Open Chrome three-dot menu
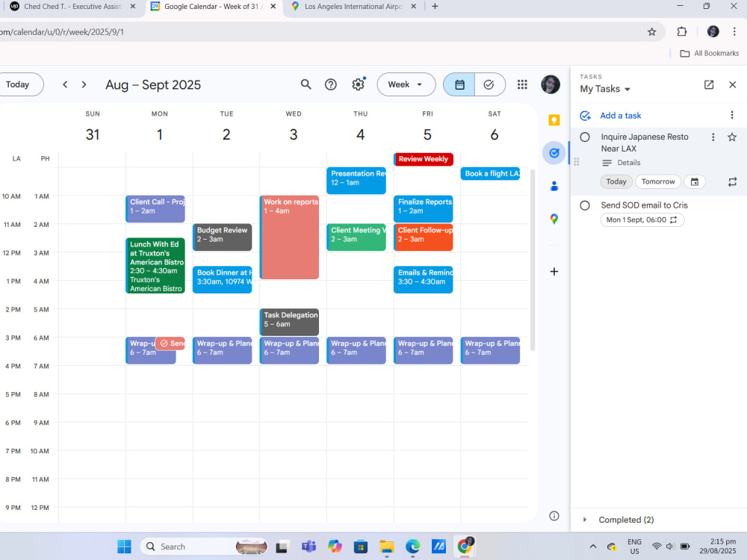Viewport: 747px width, 560px height. tap(734, 32)
